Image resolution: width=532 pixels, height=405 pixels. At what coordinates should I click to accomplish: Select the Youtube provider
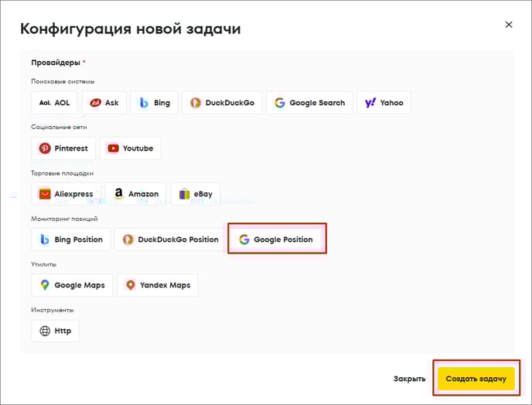130,148
